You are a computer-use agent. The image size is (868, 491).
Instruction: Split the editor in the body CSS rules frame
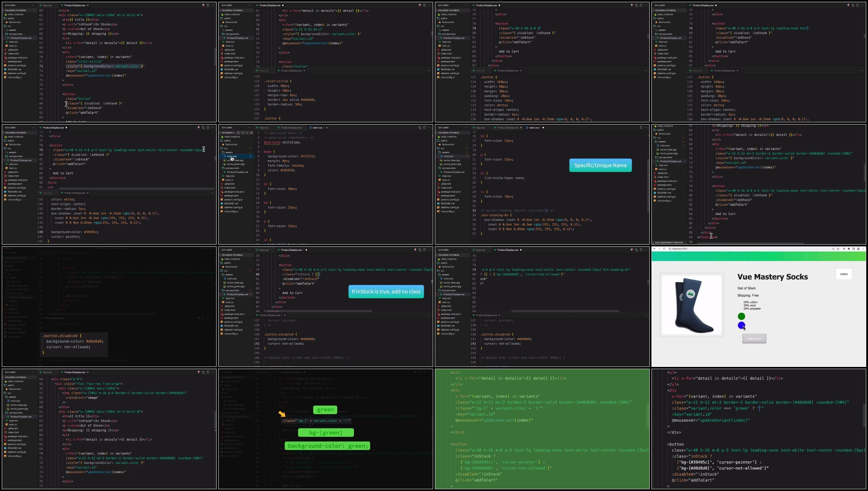tap(425, 128)
